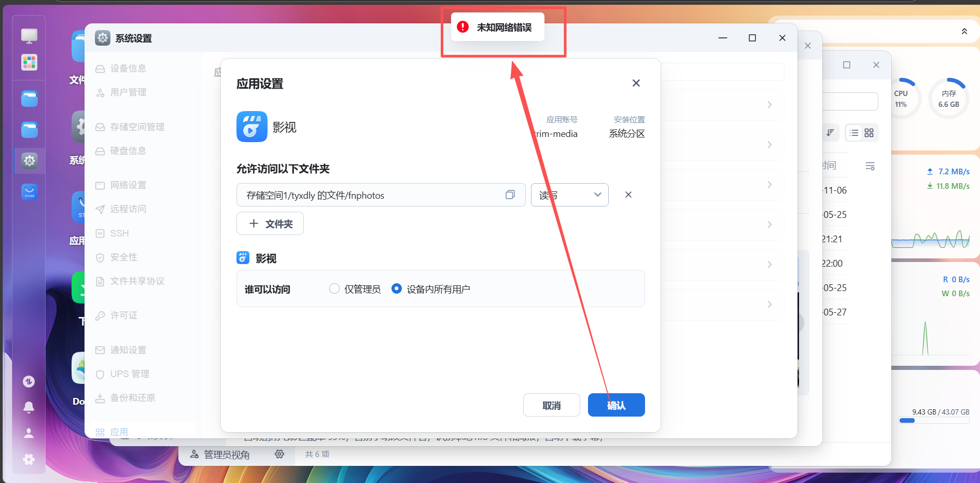
Task: Open 存储空间管理 in the settings sidebar
Action: (x=137, y=127)
